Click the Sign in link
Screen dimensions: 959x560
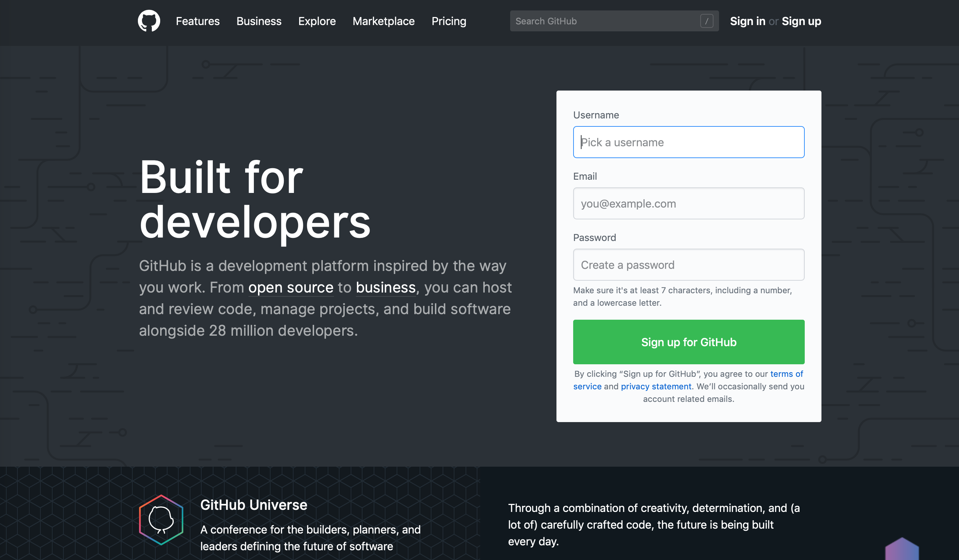click(747, 21)
